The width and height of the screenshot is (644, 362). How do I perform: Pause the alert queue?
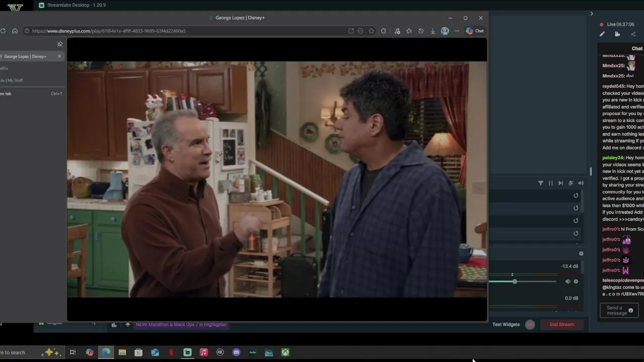[550, 183]
